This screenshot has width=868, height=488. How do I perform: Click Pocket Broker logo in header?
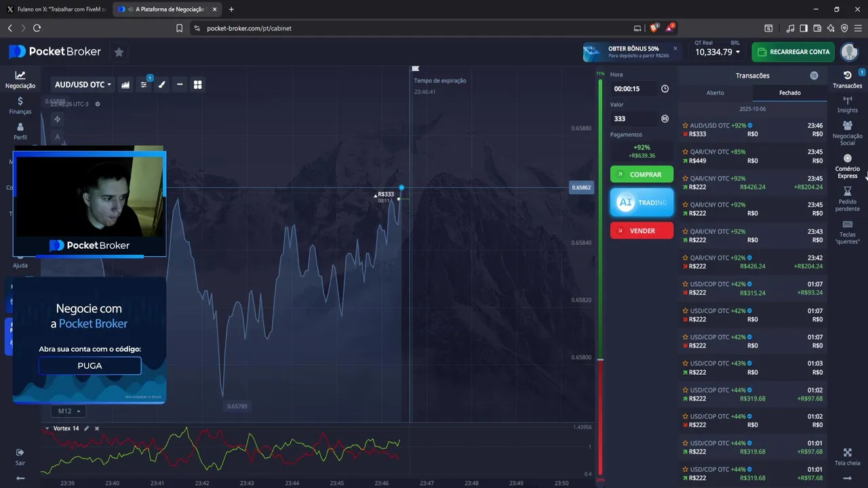coord(55,52)
